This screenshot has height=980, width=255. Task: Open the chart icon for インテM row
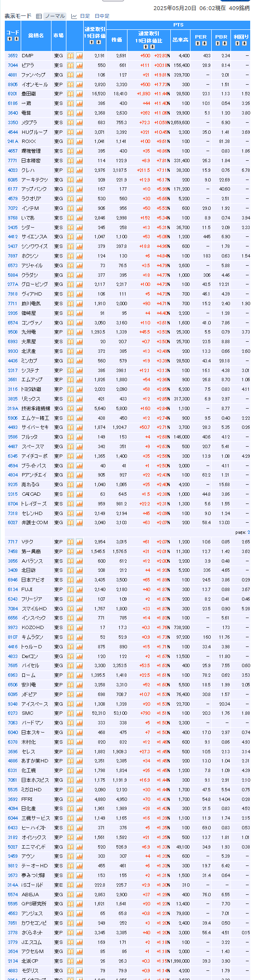[79, 208]
